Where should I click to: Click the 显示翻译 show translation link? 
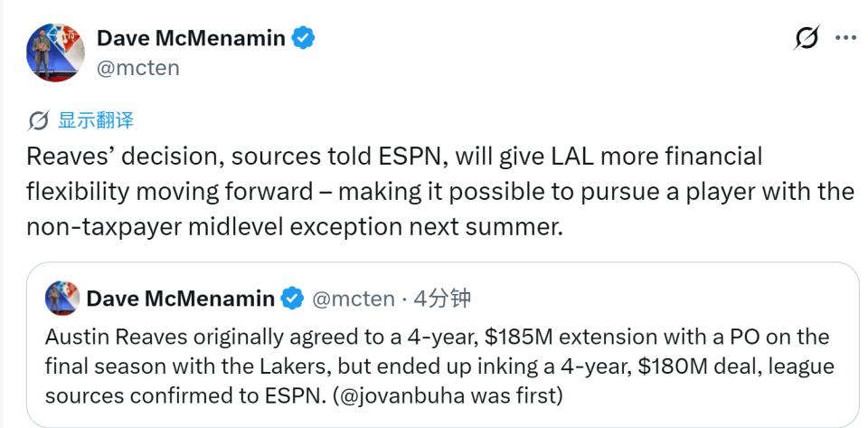coord(96,120)
